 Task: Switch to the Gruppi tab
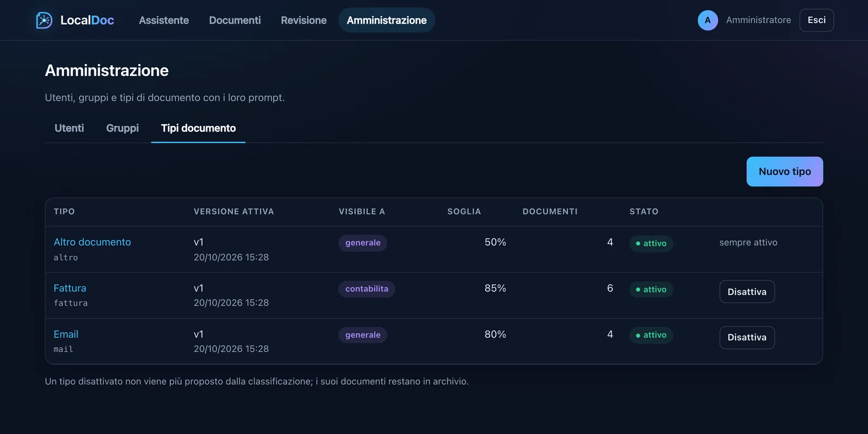123,128
